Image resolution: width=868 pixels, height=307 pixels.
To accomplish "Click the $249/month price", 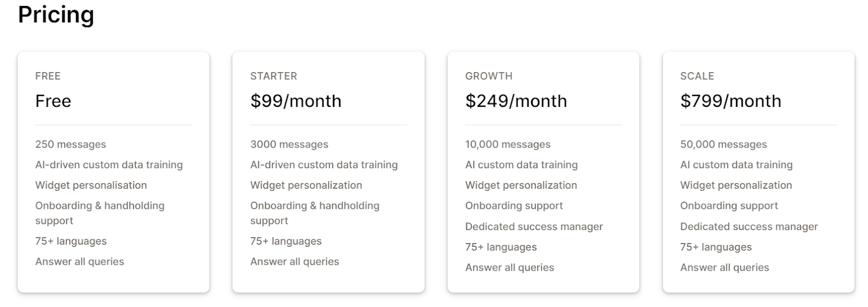I will click(516, 101).
